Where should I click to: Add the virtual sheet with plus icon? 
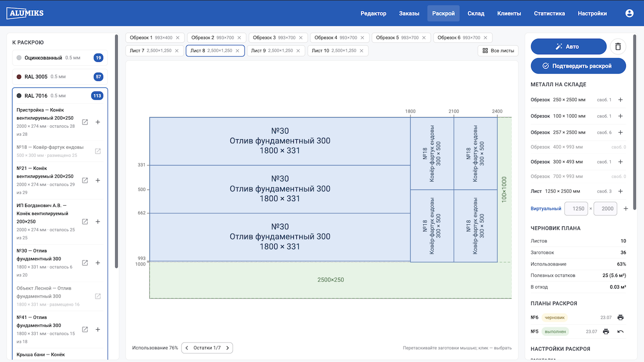pyautogui.click(x=626, y=209)
